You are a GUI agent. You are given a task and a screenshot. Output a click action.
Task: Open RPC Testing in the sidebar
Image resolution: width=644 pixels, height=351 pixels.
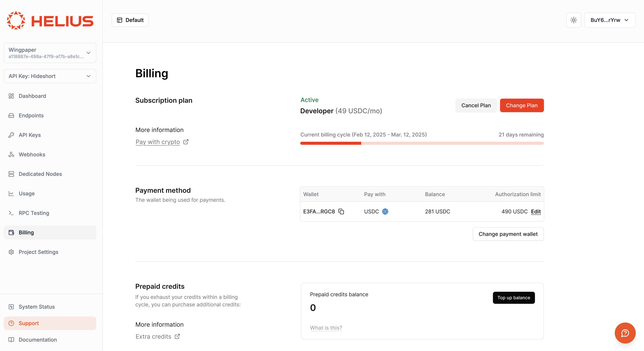click(34, 213)
